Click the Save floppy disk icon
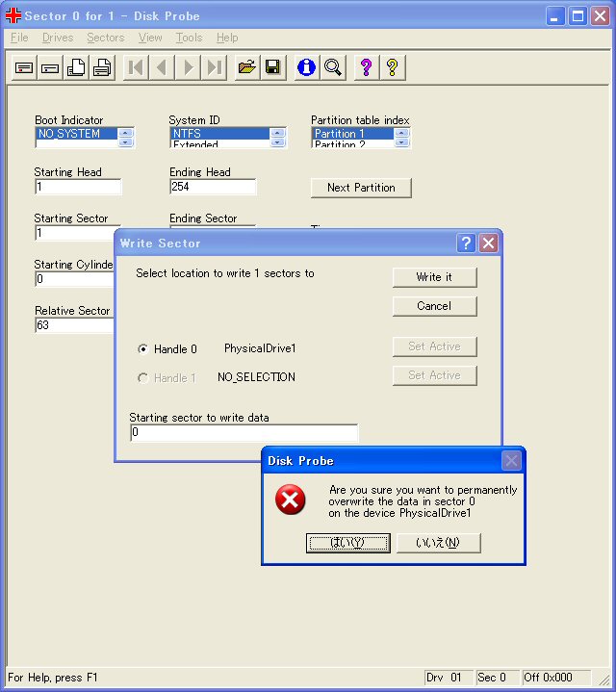Viewport: 616px width, 692px height. click(x=273, y=67)
